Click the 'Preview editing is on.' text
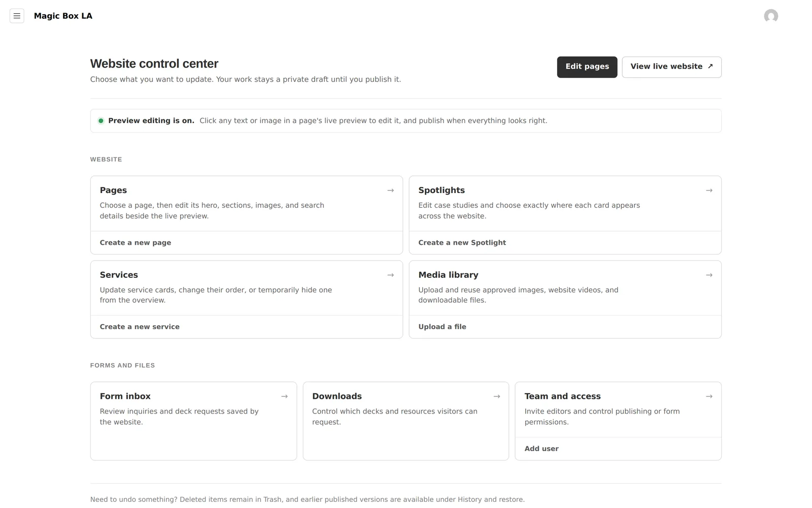 [x=151, y=121]
